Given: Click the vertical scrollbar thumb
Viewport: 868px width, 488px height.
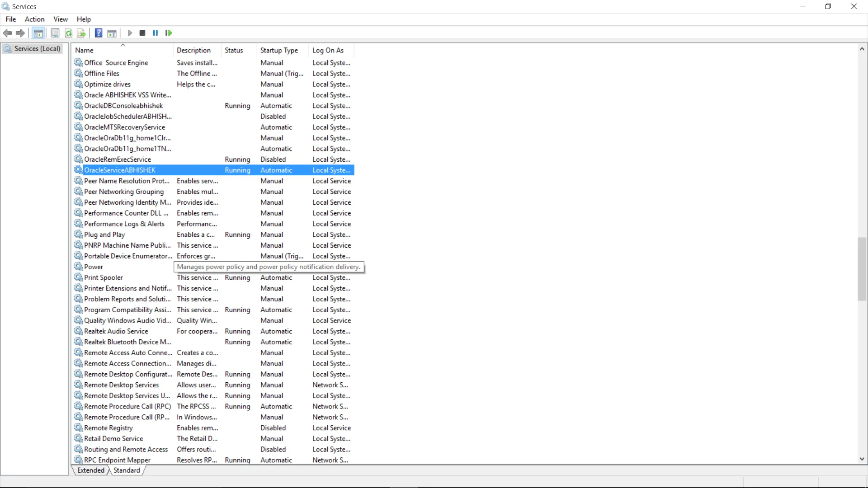Looking at the screenshot, I should (x=862, y=269).
